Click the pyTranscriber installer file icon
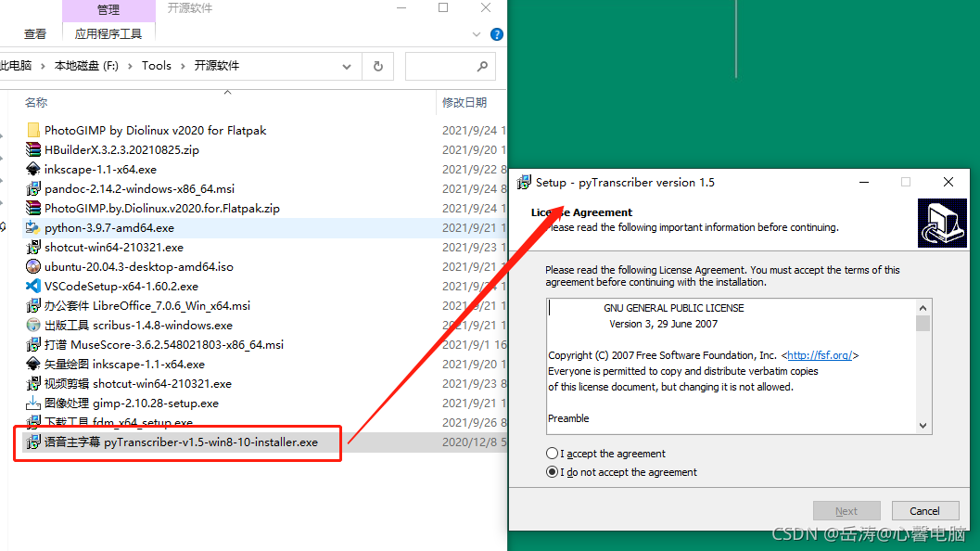The width and height of the screenshot is (980, 551). click(33, 442)
